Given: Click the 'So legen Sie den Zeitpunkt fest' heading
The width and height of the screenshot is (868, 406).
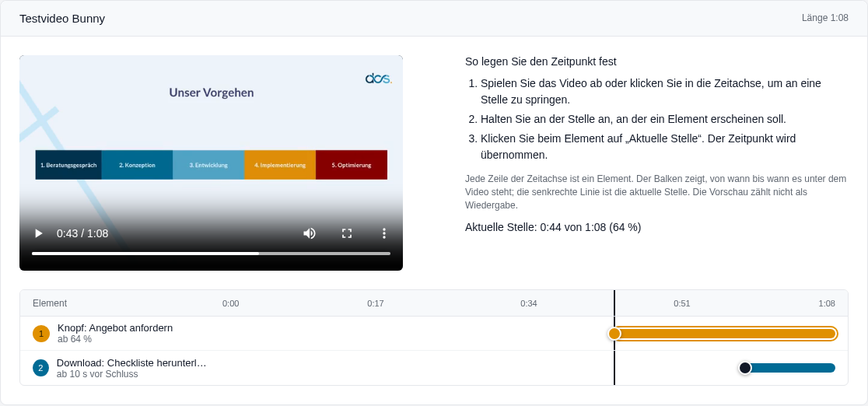Looking at the screenshot, I should click(x=541, y=61).
